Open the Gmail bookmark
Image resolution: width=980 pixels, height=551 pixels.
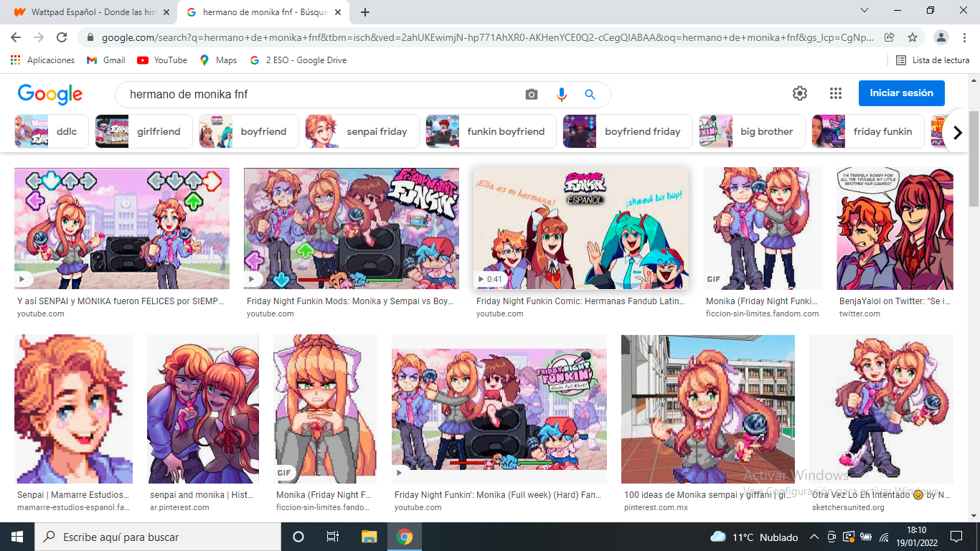[x=105, y=60]
